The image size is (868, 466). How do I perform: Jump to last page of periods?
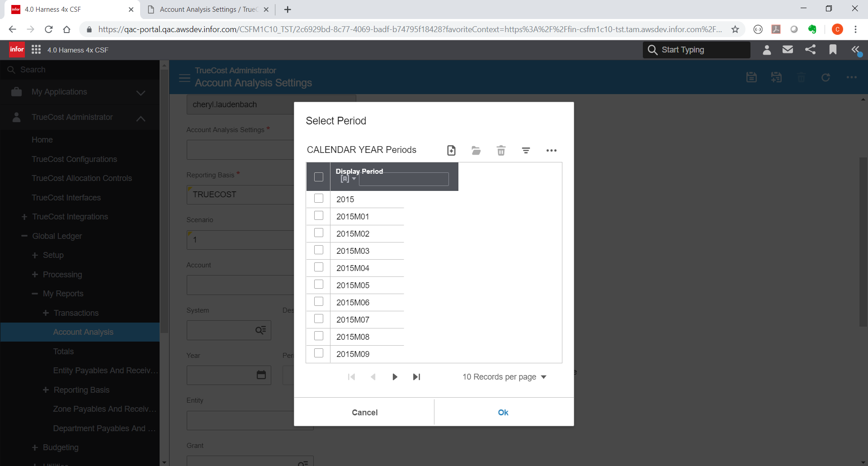point(417,377)
